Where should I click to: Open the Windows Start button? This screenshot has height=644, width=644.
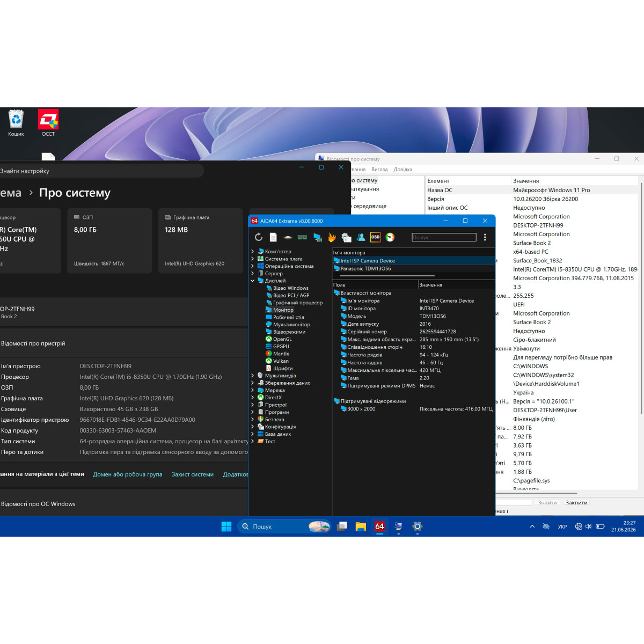coord(226,526)
